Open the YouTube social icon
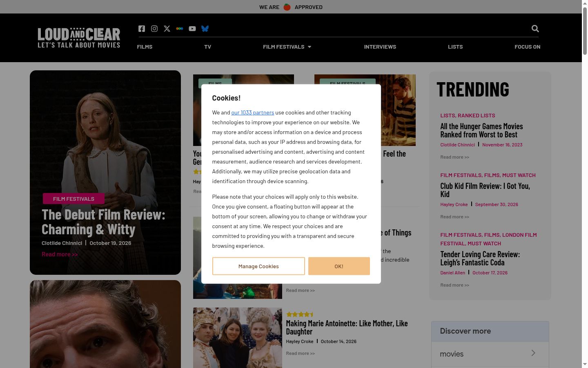Image resolution: width=588 pixels, height=368 pixels. point(192,29)
